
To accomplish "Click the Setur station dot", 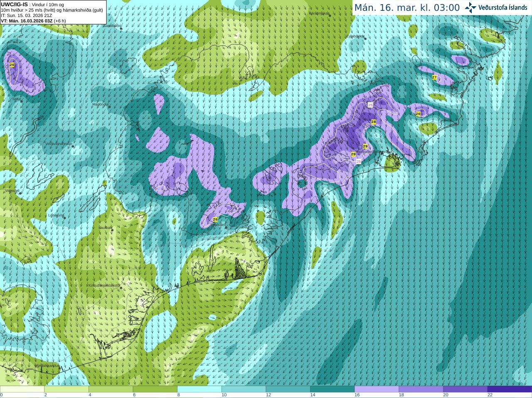I will pos(22,101).
